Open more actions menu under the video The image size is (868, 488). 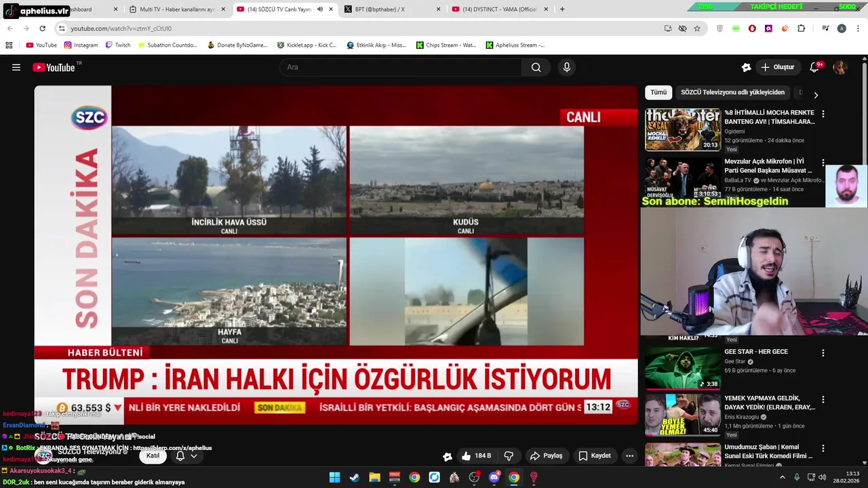tap(629, 456)
